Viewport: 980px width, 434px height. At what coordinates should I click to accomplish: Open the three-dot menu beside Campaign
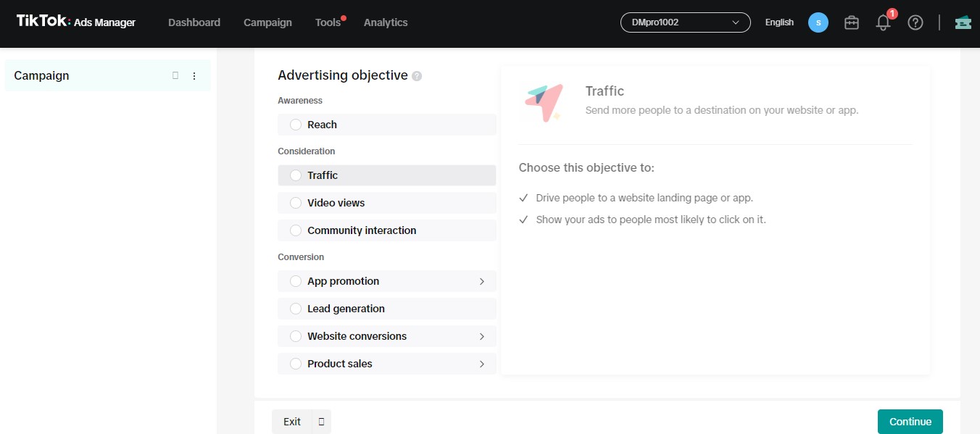pyautogui.click(x=194, y=75)
